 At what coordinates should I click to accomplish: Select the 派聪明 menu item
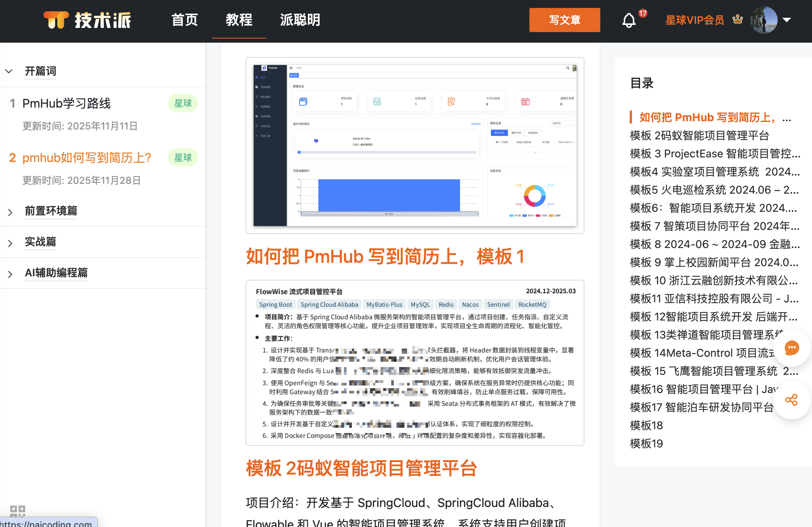300,20
